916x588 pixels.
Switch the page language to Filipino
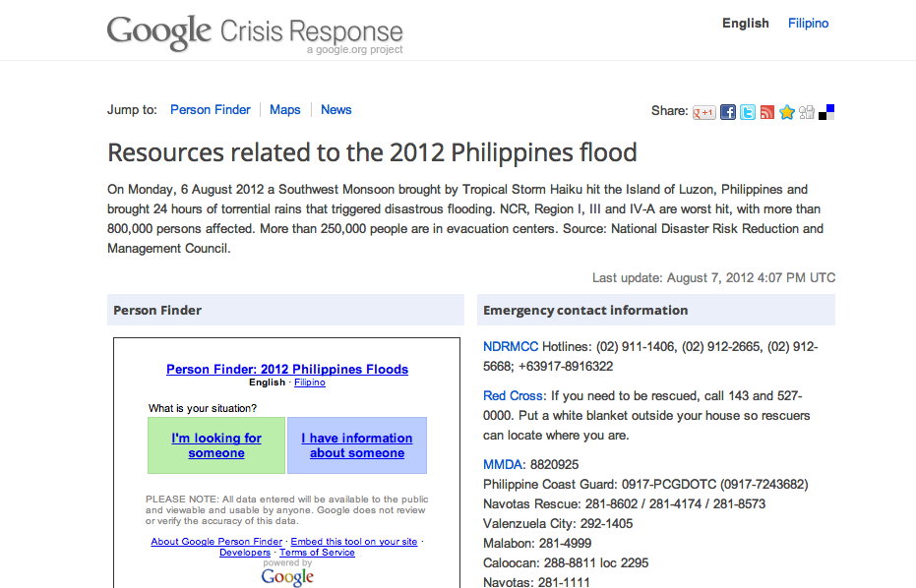(808, 23)
